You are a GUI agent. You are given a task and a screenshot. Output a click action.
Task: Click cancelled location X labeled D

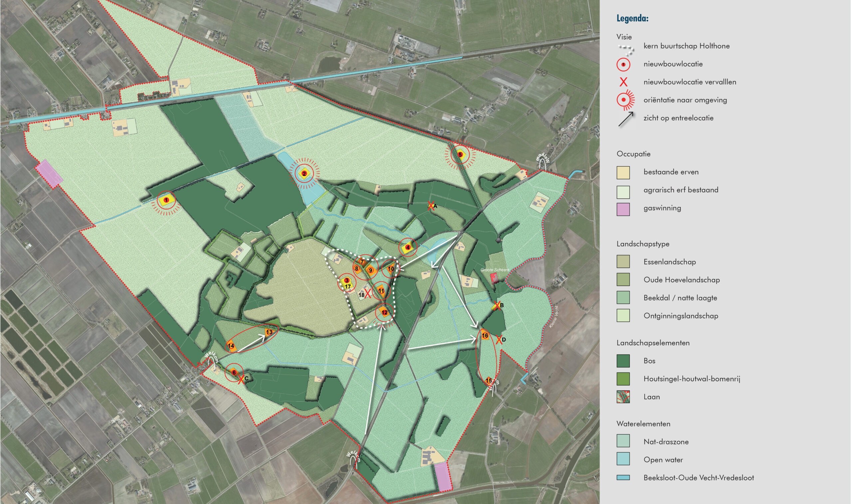click(x=499, y=340)
